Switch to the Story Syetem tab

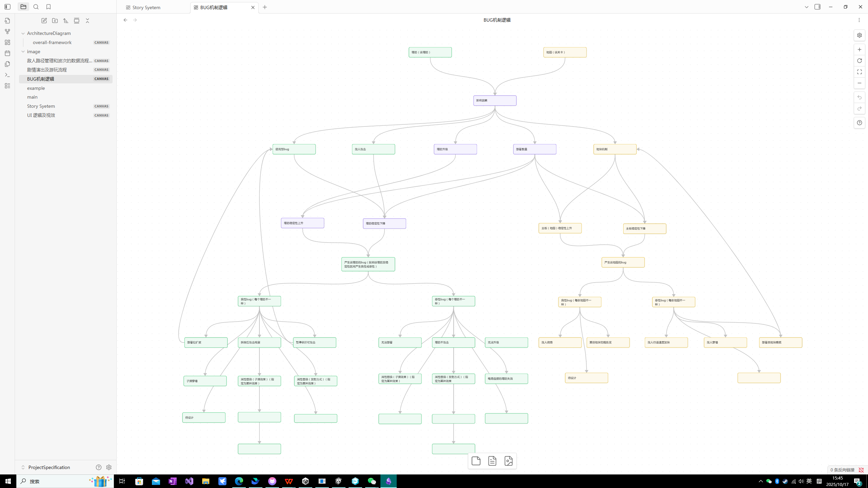pos(146,7)
